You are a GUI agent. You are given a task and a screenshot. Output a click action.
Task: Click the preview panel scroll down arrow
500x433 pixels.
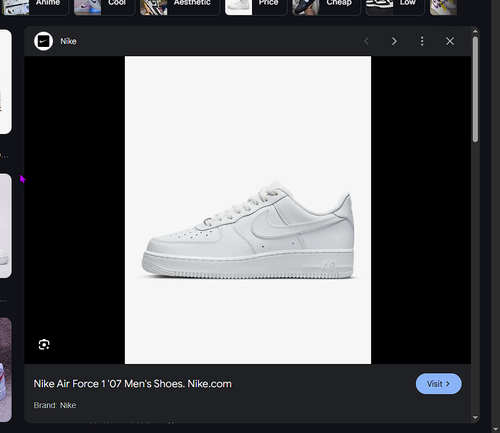coord(475,417)
